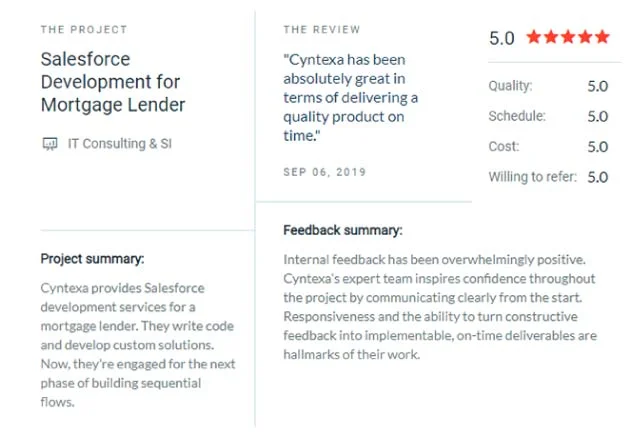Click the Willing to refer label
637x437 pixels.
(532, 177)
